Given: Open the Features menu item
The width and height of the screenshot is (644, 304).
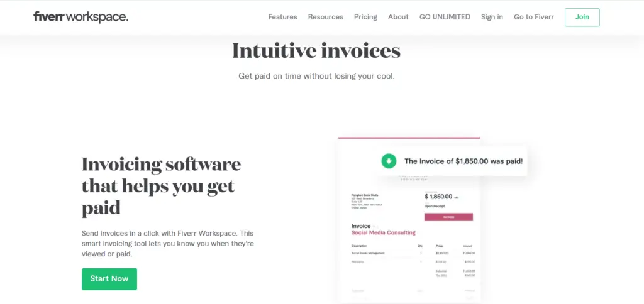Looking at the screenshot, I should click(x=282, y=17).
